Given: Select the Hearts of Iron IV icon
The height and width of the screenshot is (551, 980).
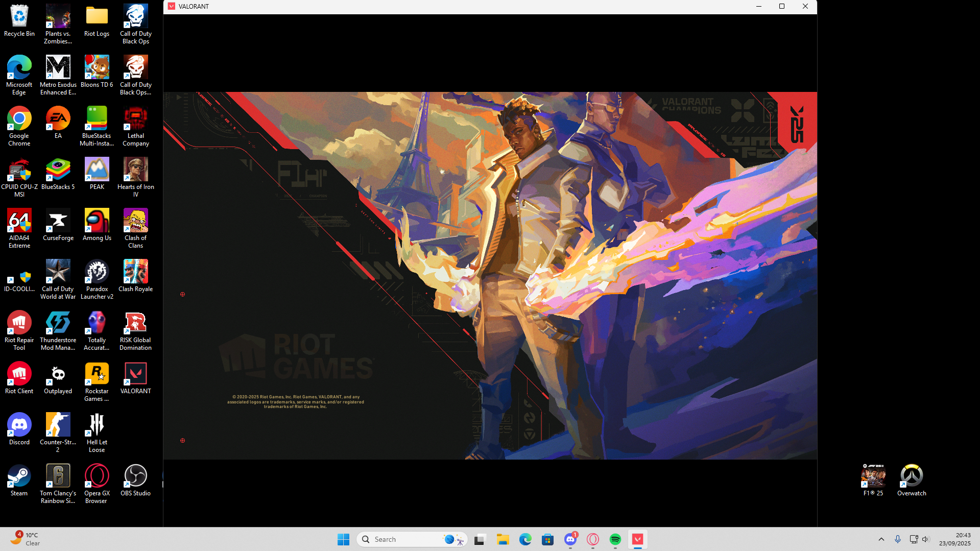Looking at the screenshot, I should (x=136, y=178).
